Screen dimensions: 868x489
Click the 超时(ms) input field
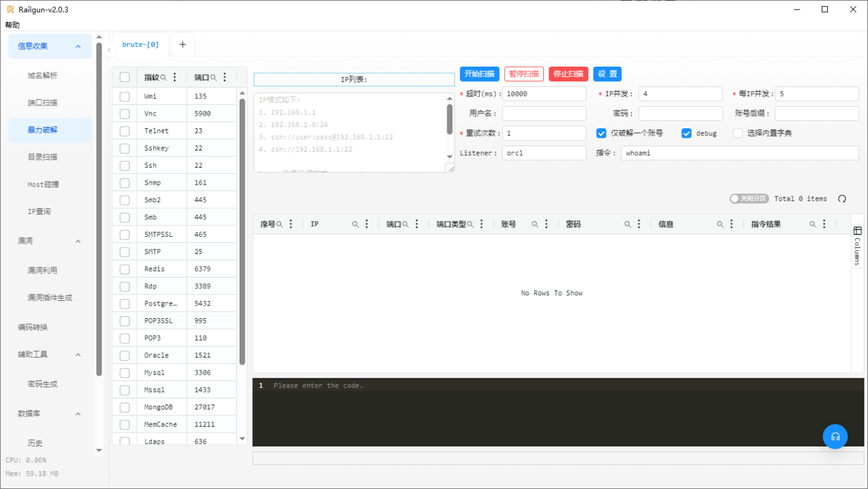[x=543, y=94]
